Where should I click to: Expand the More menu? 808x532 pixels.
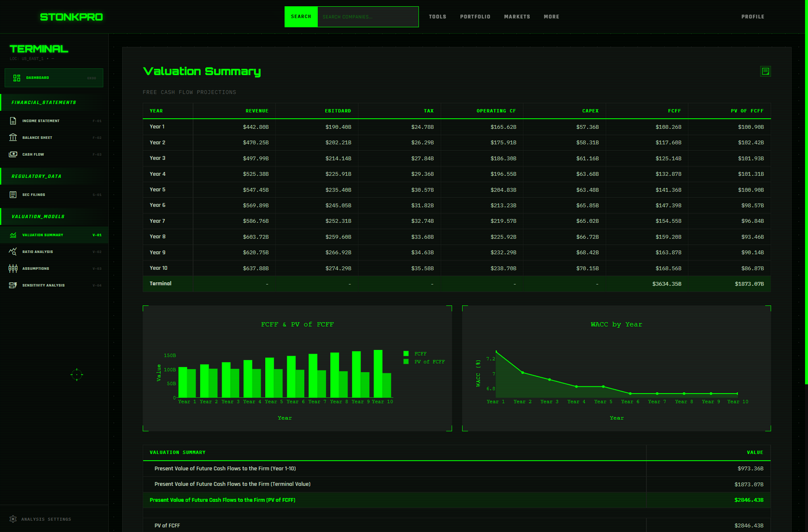point(551,17)
